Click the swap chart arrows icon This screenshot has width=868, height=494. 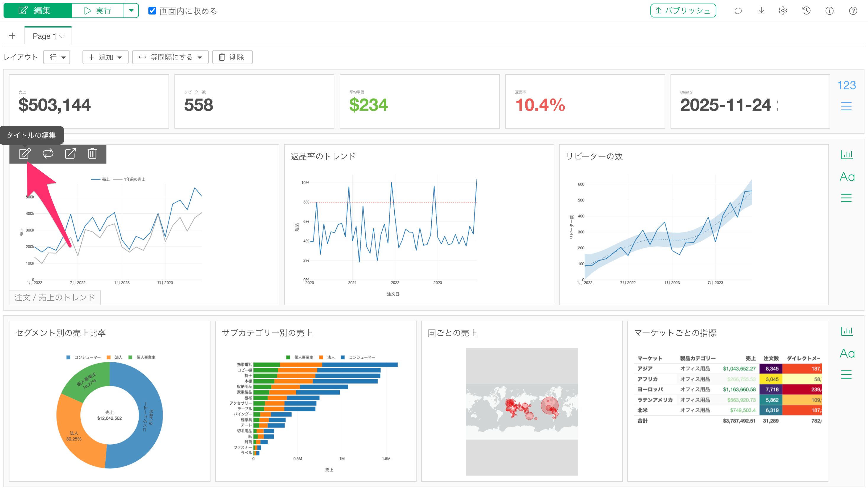[x=48, y=154]
